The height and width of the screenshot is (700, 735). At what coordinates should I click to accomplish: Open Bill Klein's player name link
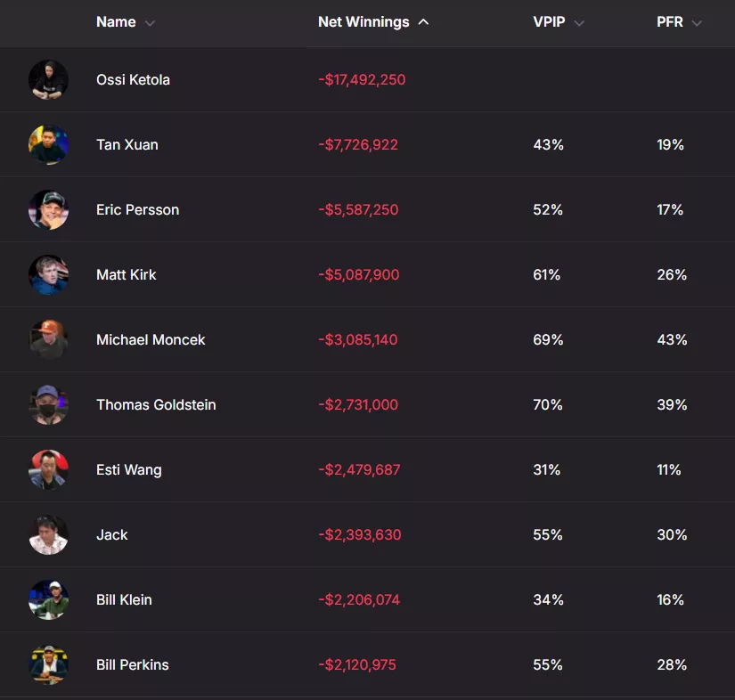point(124,599)
